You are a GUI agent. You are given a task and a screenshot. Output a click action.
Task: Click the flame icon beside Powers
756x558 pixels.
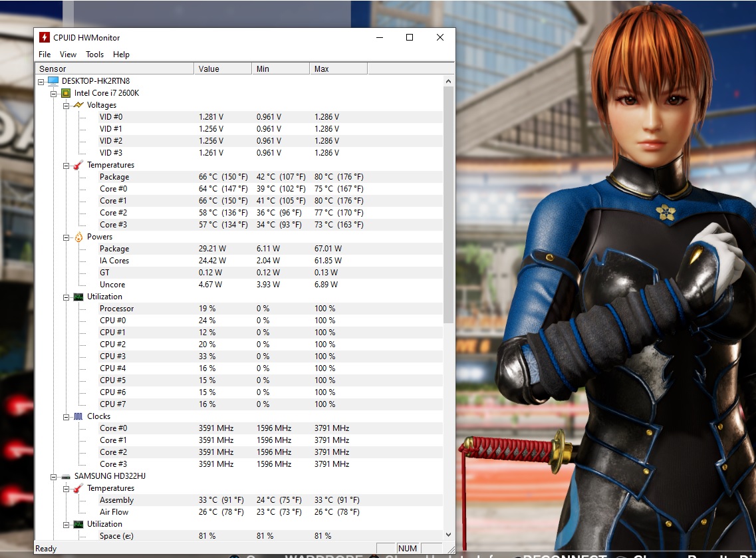pyautogui.click(x=78, y=237)
